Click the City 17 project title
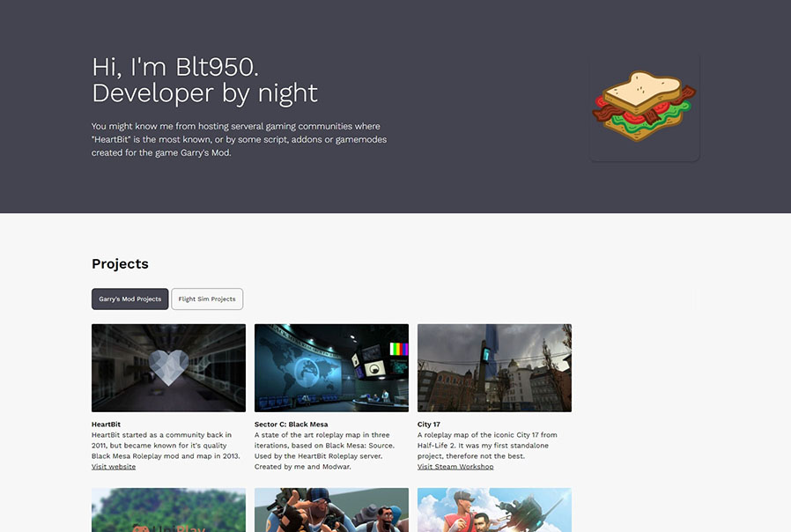This screenshot has width=791, height=532. (x=429, y=425)
